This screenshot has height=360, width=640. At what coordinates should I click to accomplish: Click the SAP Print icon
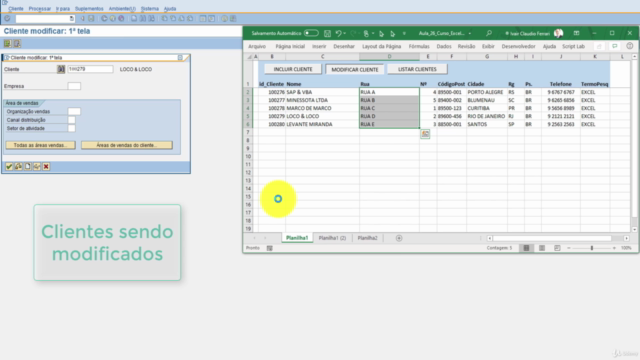point(134,18)
